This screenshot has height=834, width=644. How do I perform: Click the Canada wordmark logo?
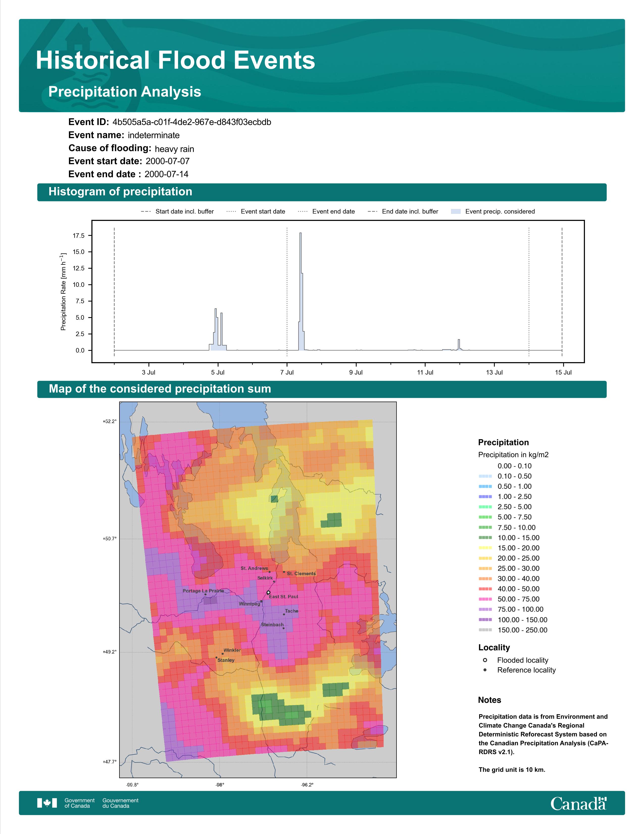pos(578,803)
